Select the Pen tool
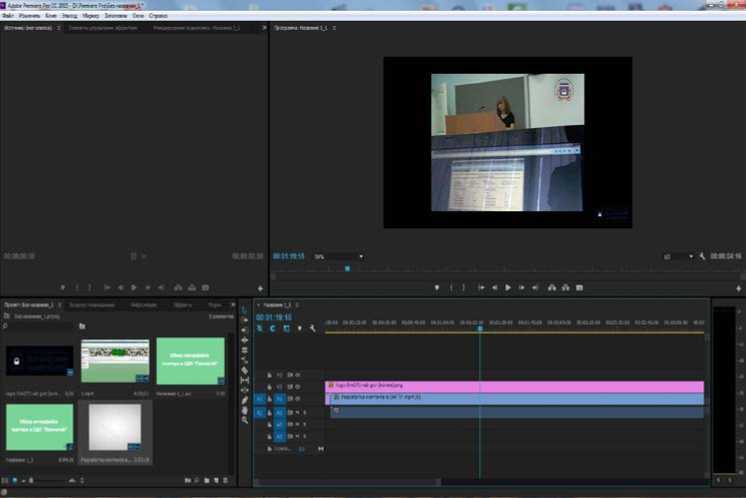Image resolution: width=746 pixels, height=498 pixels. 245,400
